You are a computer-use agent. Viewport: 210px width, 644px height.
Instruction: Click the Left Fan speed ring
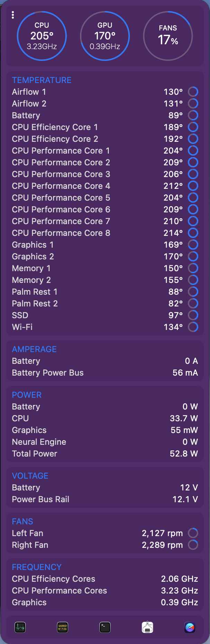tap(193, 533)
